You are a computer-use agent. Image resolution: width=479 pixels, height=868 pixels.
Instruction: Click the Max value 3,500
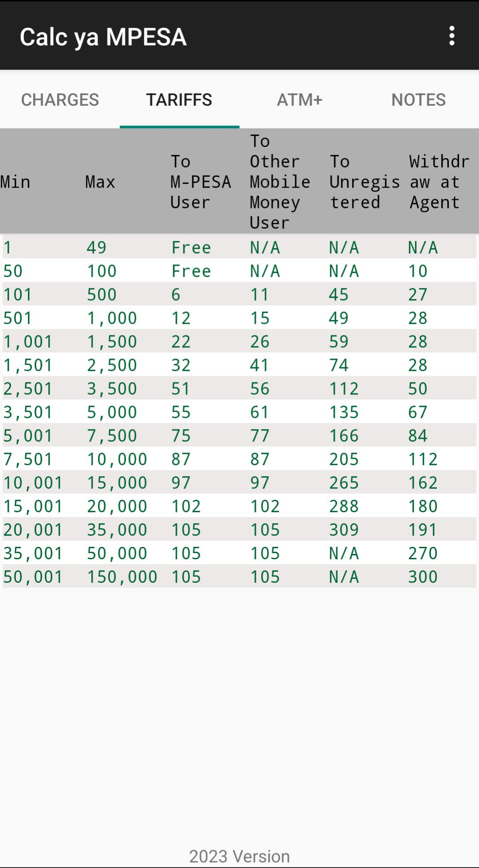[x=112, y=389]
